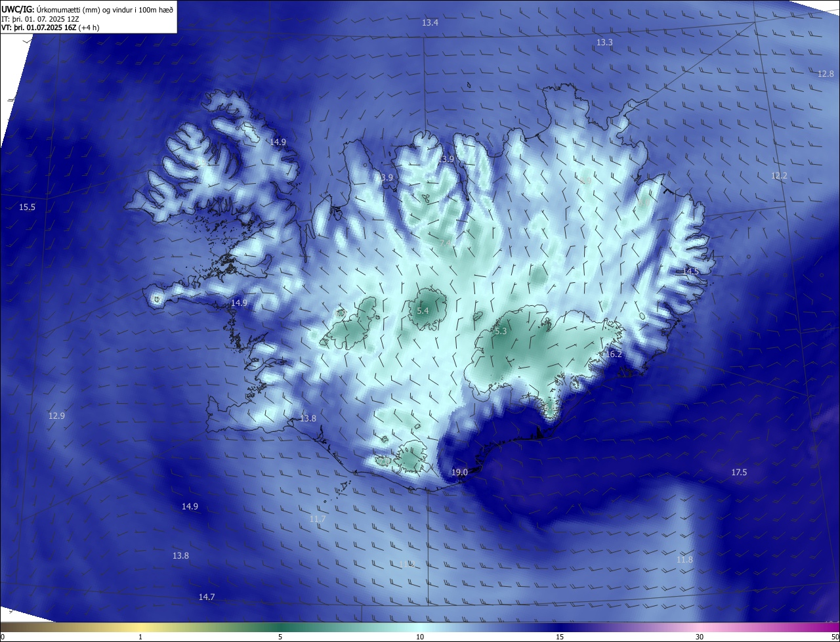Viewport: 840px width, 642px height.
Task: Click the 14.7 value label on the map
Action: tap(207, 597)
